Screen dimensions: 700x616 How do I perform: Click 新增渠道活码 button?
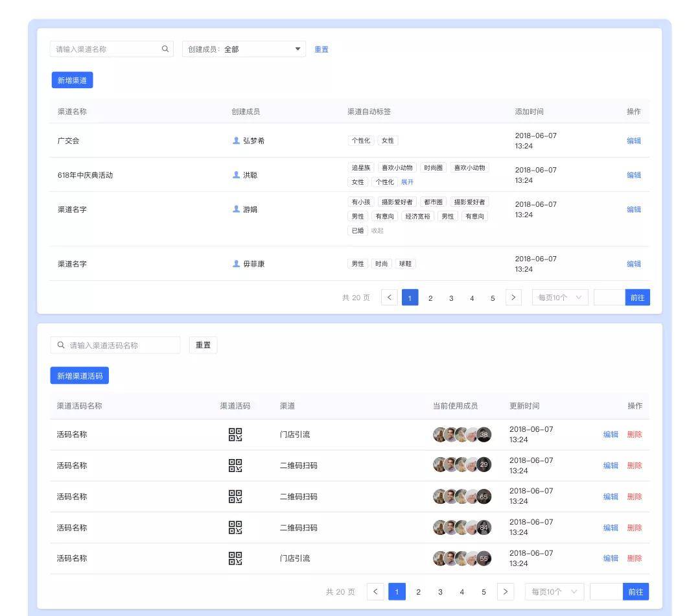[80, 375]
